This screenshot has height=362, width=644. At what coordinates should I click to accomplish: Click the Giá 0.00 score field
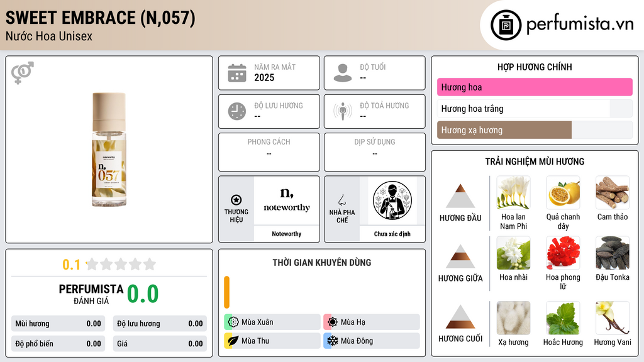(160, 344)
